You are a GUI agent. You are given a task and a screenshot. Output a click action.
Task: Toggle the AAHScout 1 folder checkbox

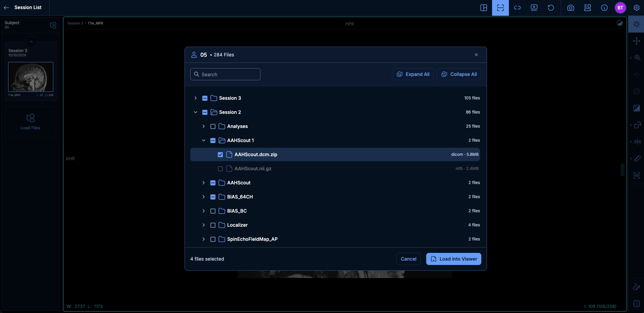[213, 140]
